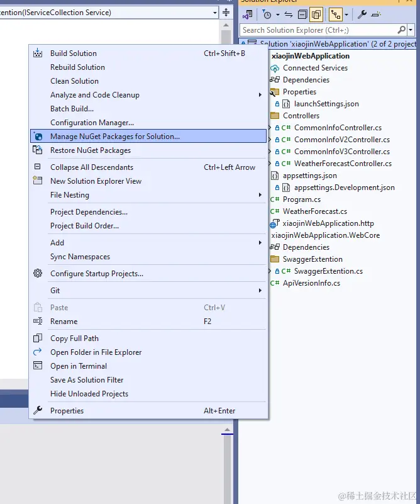Screen dimensions: 420x504
Task: Open the dropdown arrow beside the File Nesting button
Action: [346, 14]
